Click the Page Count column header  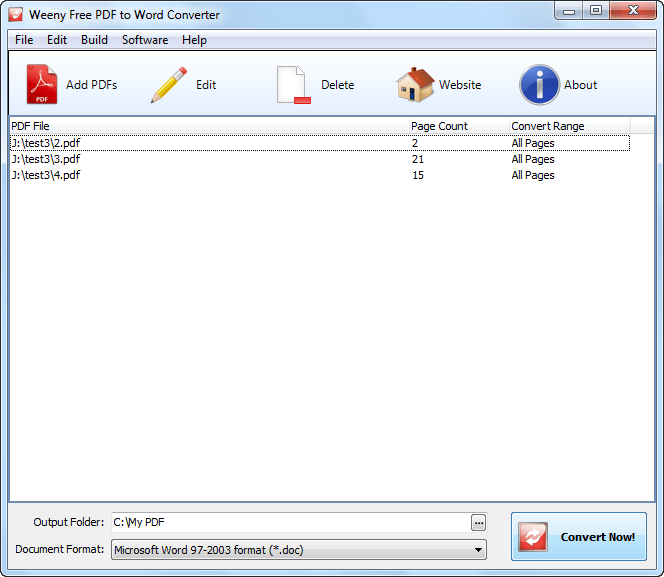(x=439, y=126)
